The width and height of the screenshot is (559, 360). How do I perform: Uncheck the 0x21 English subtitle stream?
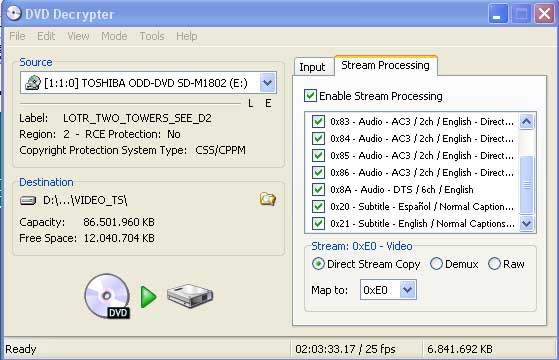(318, 223)
